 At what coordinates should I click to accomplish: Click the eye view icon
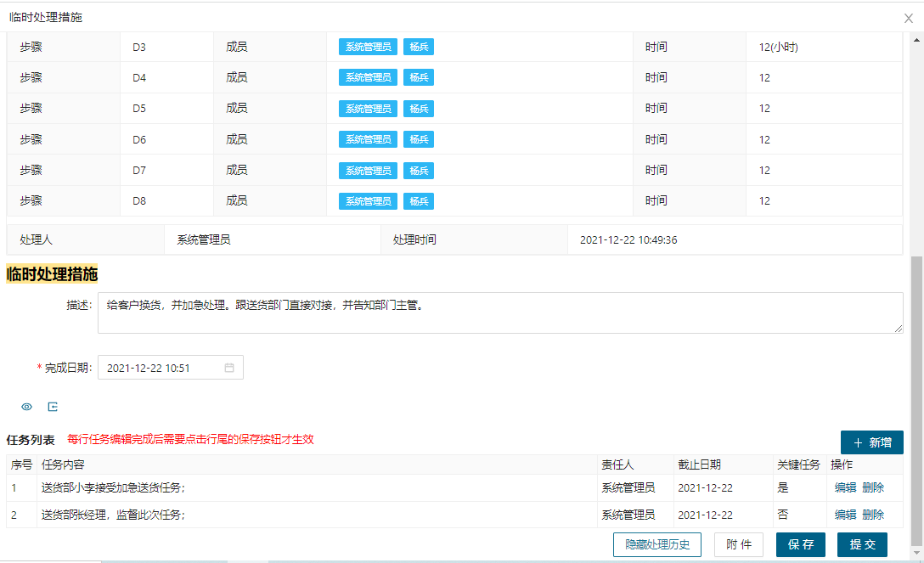coord(26,407)
